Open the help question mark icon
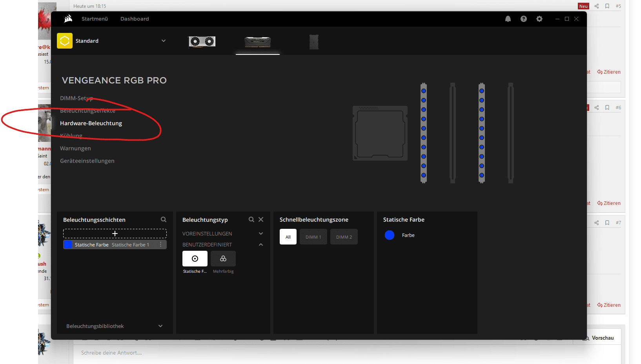 [524, 19]
